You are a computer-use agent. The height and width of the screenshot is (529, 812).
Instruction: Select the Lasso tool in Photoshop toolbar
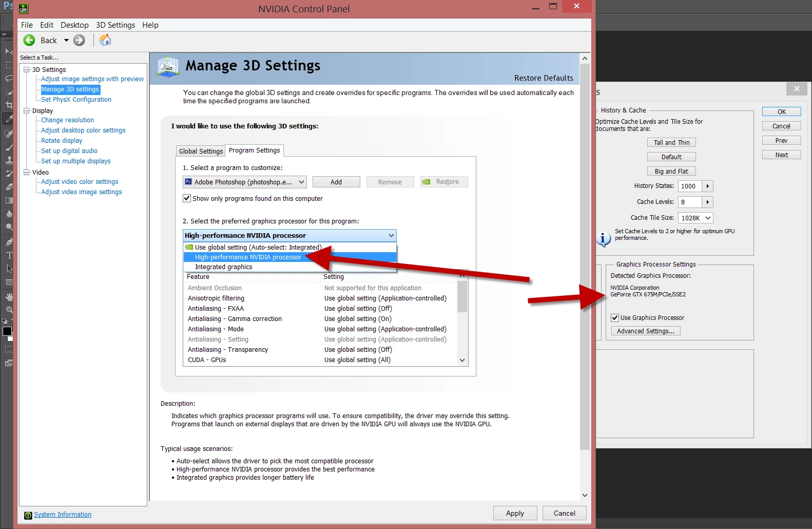click(9, 79)
